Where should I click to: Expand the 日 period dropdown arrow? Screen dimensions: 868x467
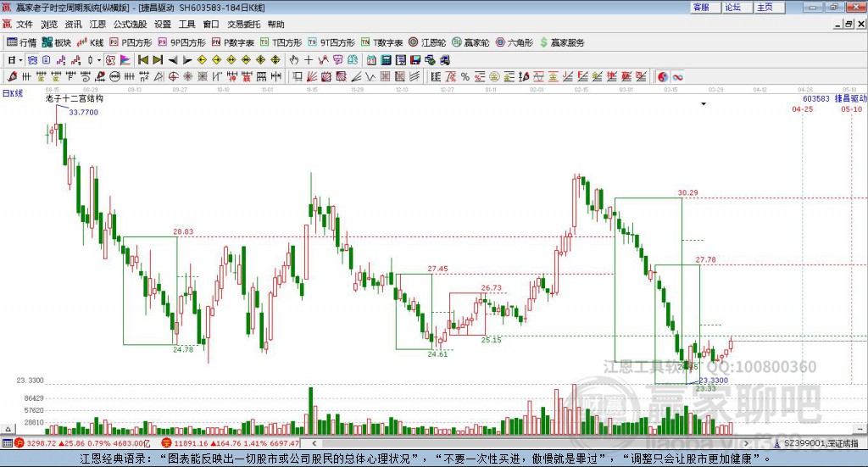pos(20,60)
